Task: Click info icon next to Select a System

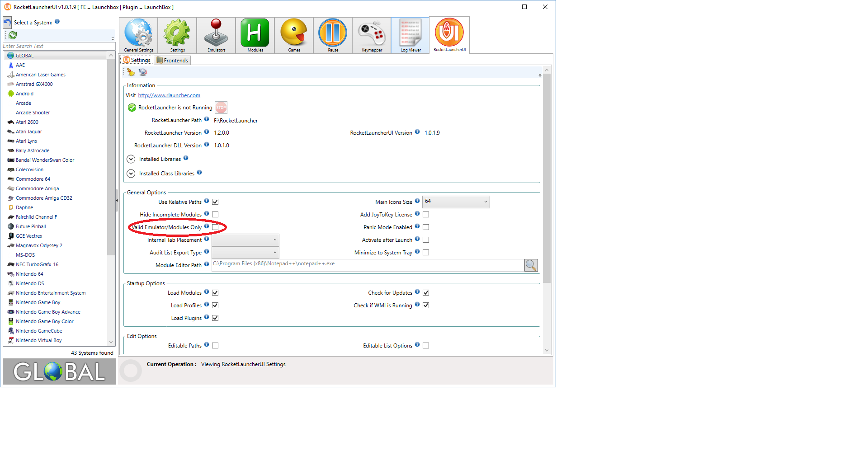Action: click(57, 21)
